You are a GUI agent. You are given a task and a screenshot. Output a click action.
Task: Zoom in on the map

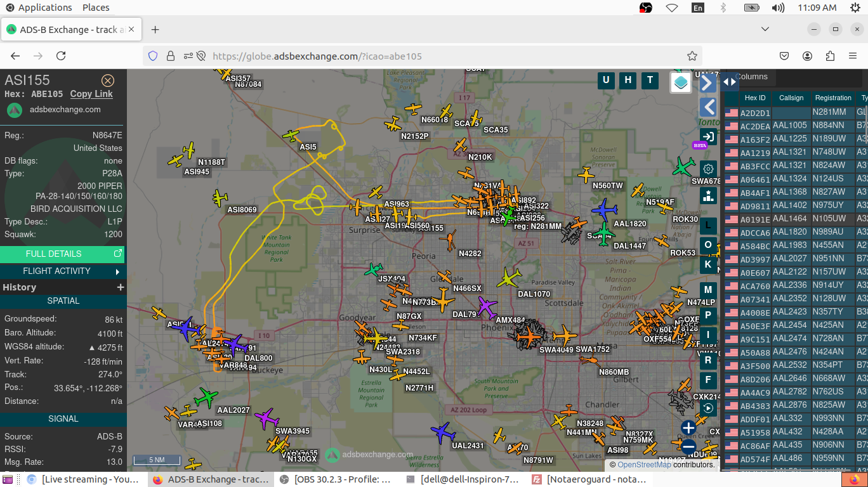click(688, 427)
